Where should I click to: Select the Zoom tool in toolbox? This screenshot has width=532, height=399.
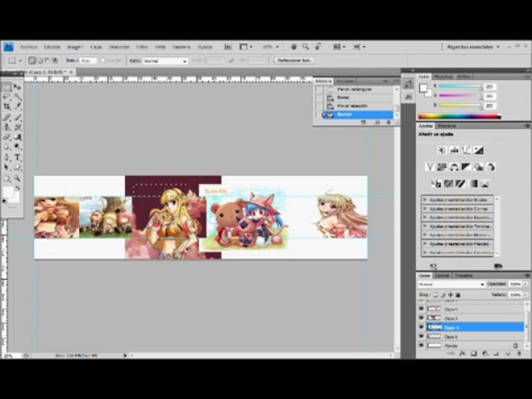pos(17,178)
